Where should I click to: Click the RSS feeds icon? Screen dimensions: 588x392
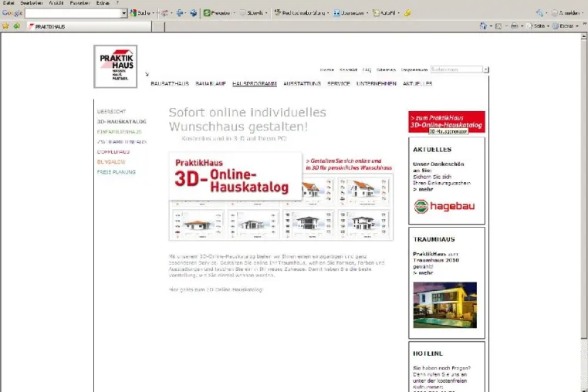[498, 26]
